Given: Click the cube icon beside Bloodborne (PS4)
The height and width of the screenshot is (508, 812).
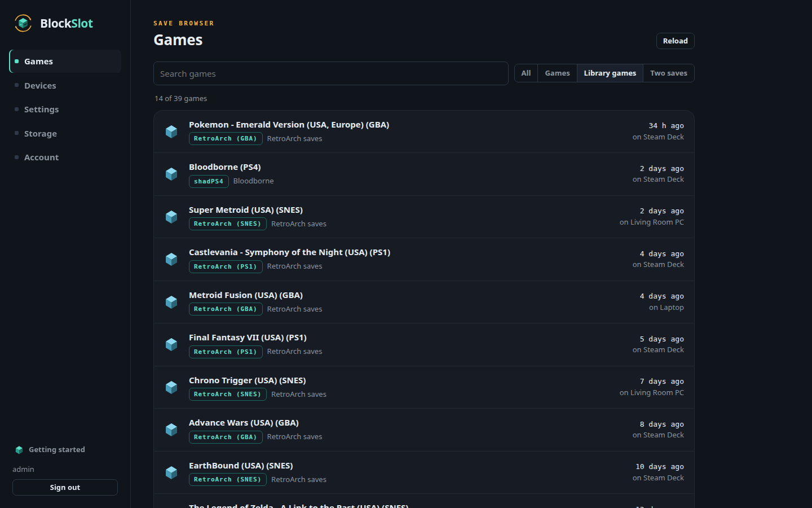Looking at the screenshot, I should pos(171,174).
